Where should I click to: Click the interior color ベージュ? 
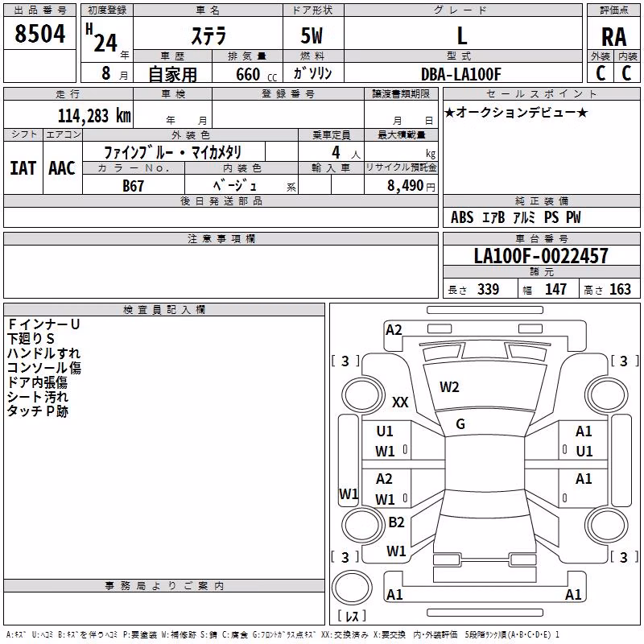point(234,186)
